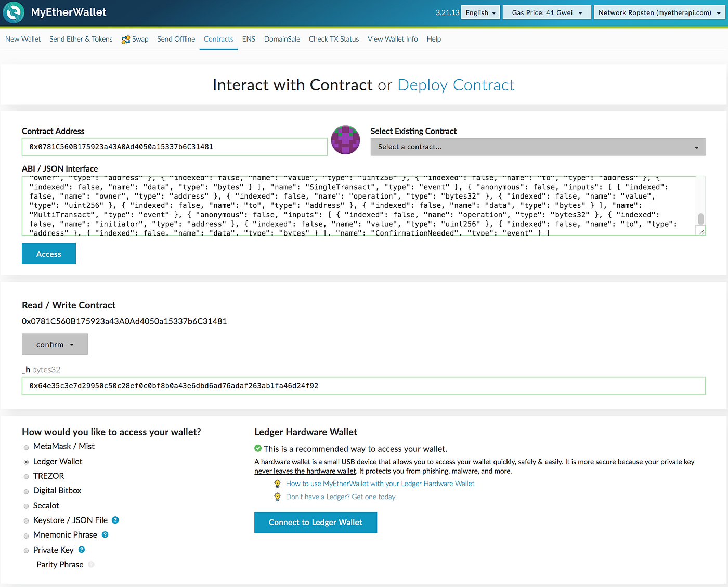
Task: Open the Don't have a Ledger? Get one today link
Action: pyautogui.click(x=341, y=497)
